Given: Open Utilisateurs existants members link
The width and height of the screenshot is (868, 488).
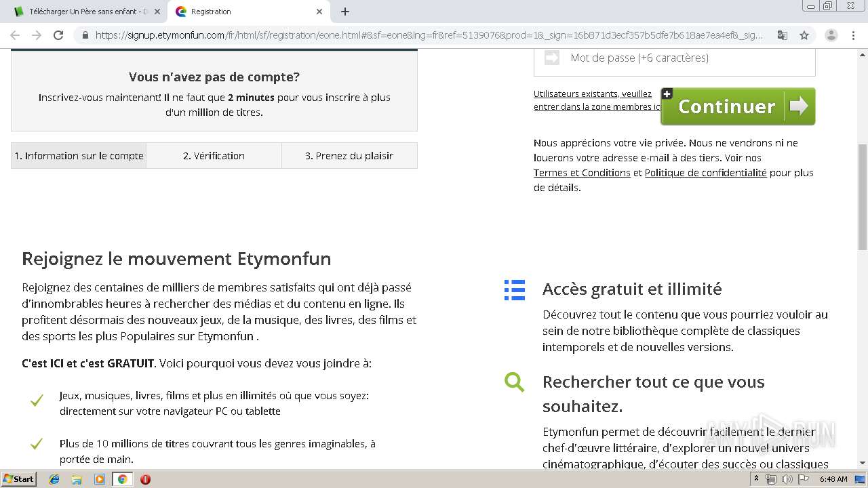Looking at the screenshot, I should tap(597, 100).
